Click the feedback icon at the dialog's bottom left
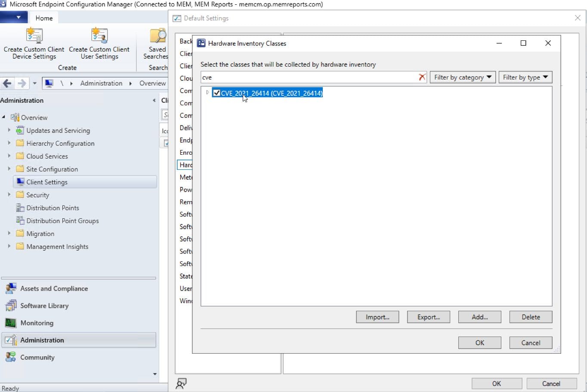The height and width of the screenshot is (392, 587). [181, 383]
